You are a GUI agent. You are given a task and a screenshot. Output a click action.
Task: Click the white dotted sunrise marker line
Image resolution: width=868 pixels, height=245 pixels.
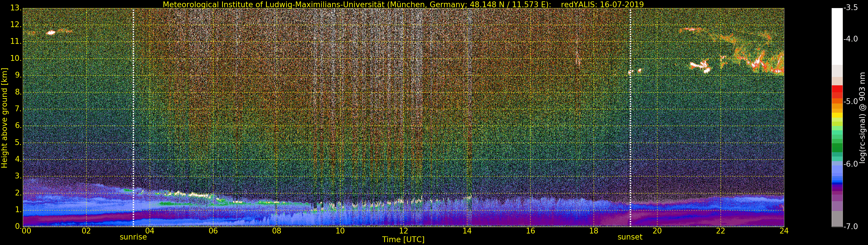[134, 117]
